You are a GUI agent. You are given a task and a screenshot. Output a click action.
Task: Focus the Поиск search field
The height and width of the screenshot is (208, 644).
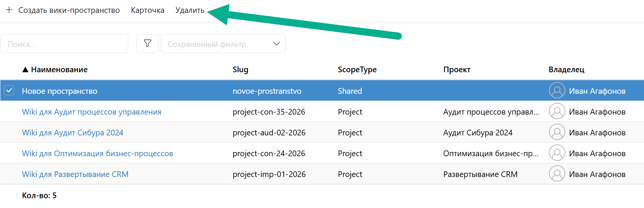coord(64,44)
